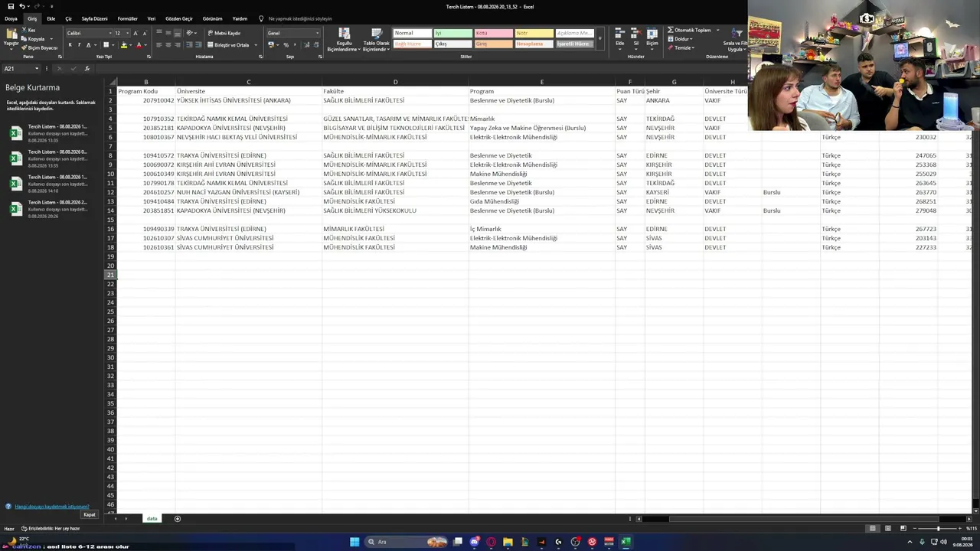This screenshot has width=980, height=551.
Task: Open Tablo Olarak Biçimlendir menu
Action: click(x=376, y=40)
